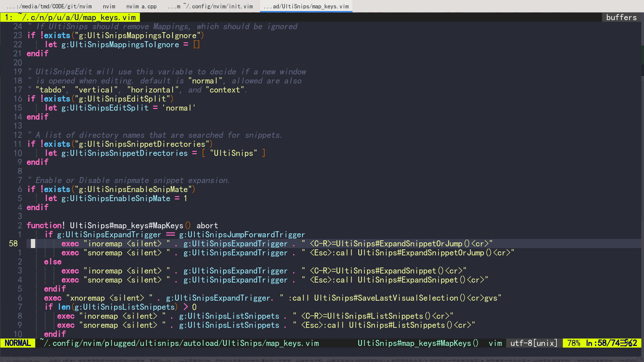Click UltiSnips#map_keys#MapKeys() function indicator in statusline
644x362 pixels.
(418, 343)
